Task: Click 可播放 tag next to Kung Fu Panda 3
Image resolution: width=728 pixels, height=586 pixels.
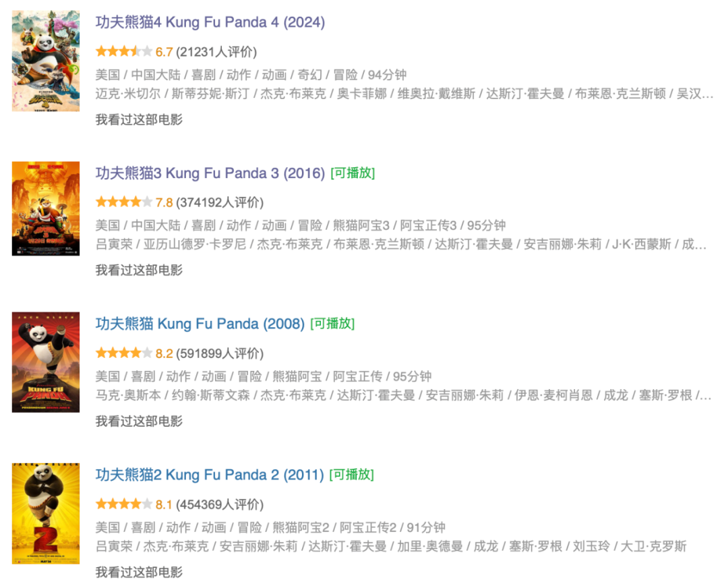Action: click(x=353, y=173)
